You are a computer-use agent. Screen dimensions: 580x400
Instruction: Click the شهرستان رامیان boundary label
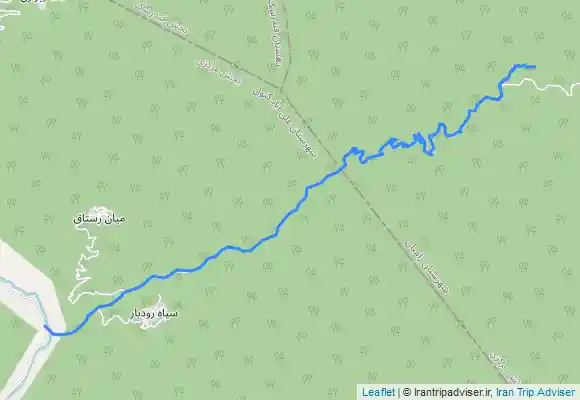(x=426, y=266)
